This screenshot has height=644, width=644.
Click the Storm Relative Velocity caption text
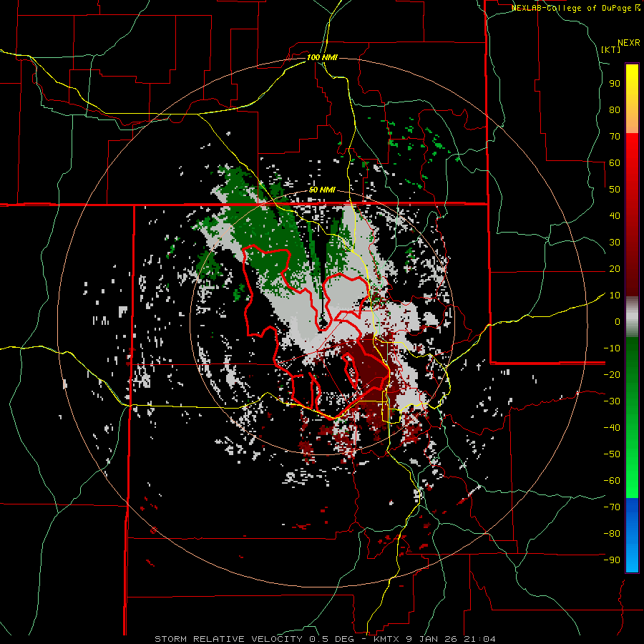click(325, 639)
